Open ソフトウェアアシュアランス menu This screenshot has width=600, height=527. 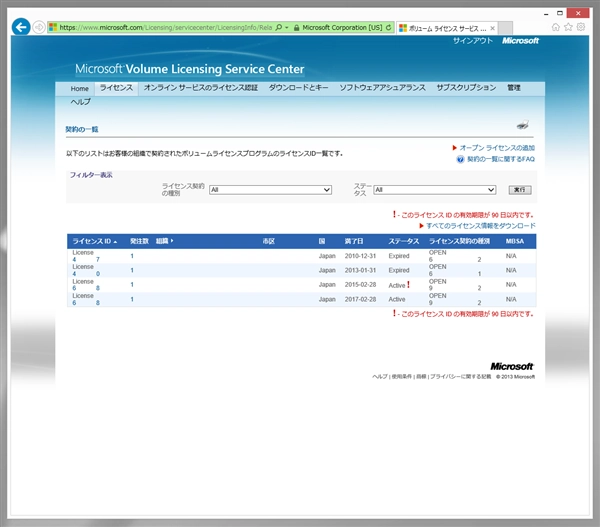[x=382, y=88]
